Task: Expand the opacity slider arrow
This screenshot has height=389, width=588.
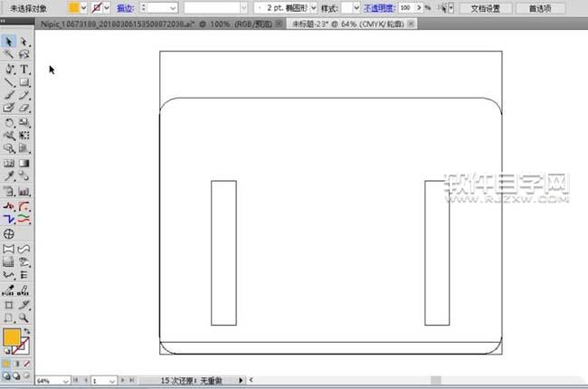Action: pos(419,7)
